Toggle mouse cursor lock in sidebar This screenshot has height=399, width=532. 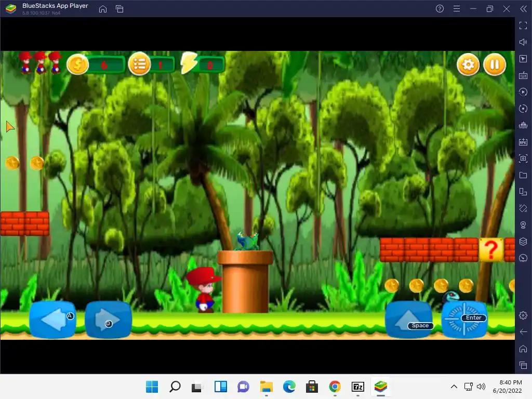[x=523, y=59]
